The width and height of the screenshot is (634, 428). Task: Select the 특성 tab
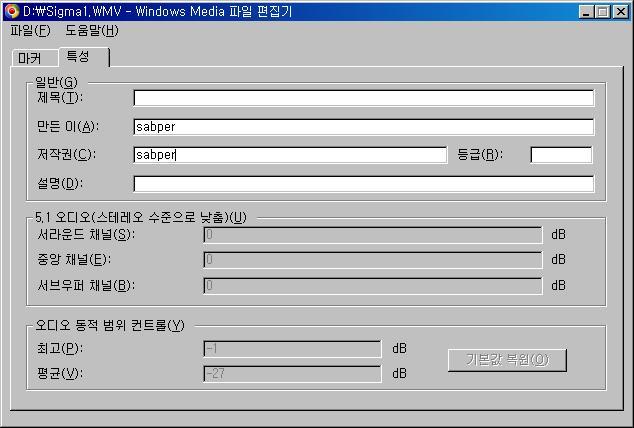pyautogui.click(x=84, y=57)
